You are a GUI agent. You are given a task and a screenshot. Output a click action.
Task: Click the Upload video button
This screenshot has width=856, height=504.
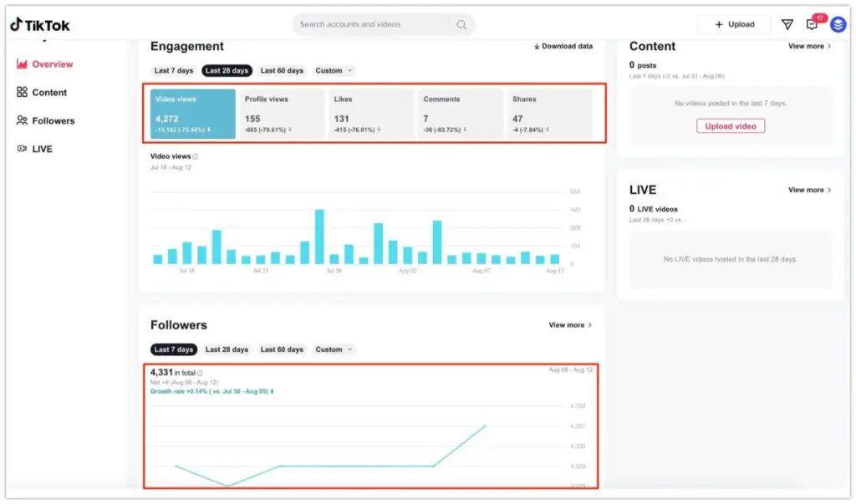731,126
